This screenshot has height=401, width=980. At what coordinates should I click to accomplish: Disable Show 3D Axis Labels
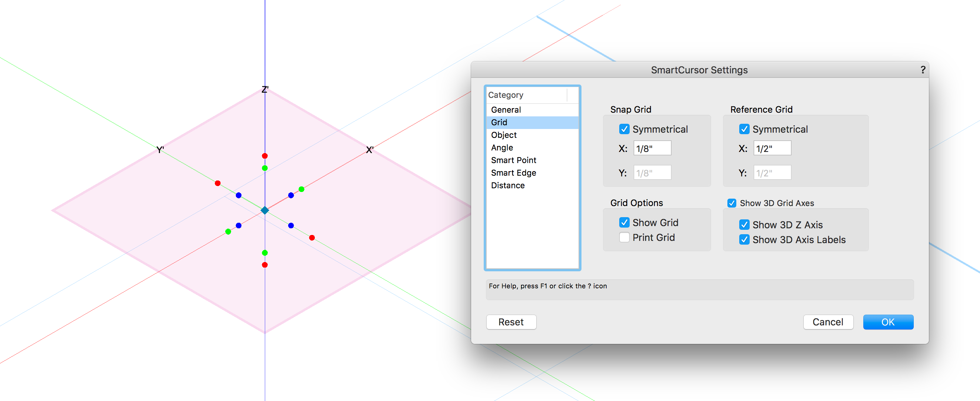click(x=744, y=239)
